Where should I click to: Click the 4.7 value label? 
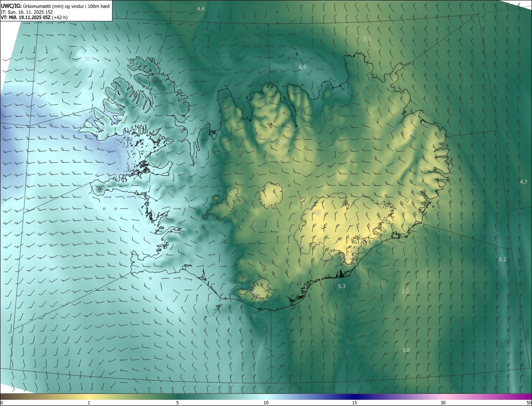point(524,182)
